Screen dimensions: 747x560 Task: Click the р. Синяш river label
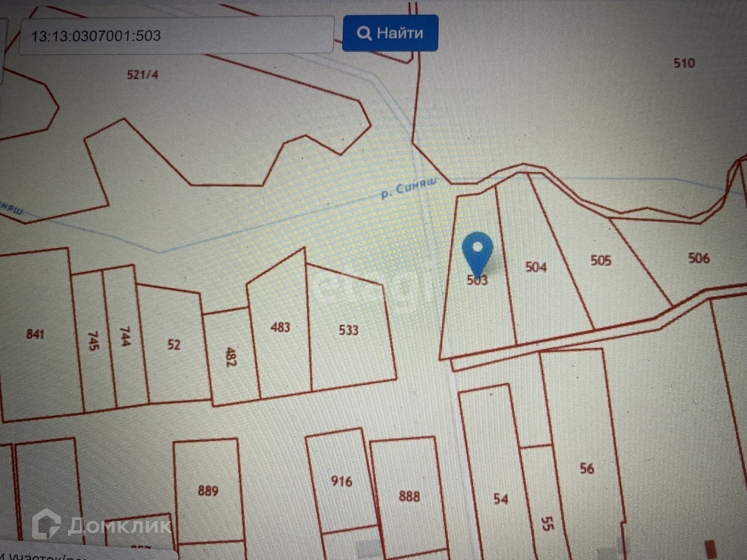click(x=409, y=188)
